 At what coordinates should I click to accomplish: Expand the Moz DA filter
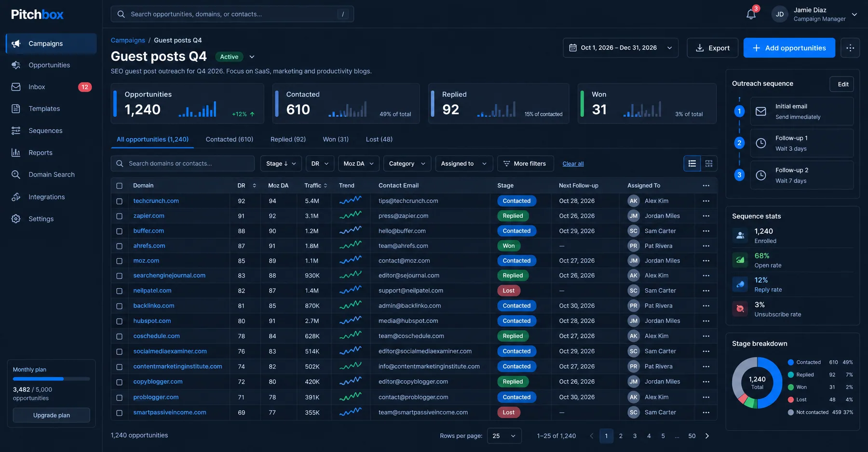(358, 164)
